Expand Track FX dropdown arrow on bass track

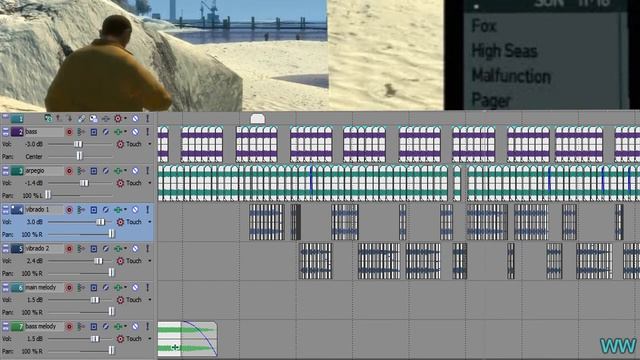pyautogui.click(x=125, y=132)
